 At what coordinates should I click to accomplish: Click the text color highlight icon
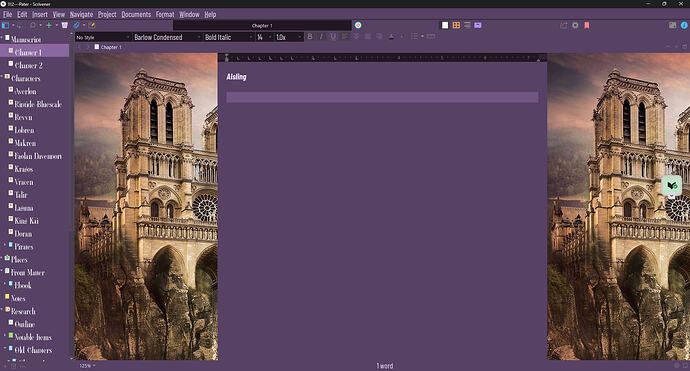(392, 37)
